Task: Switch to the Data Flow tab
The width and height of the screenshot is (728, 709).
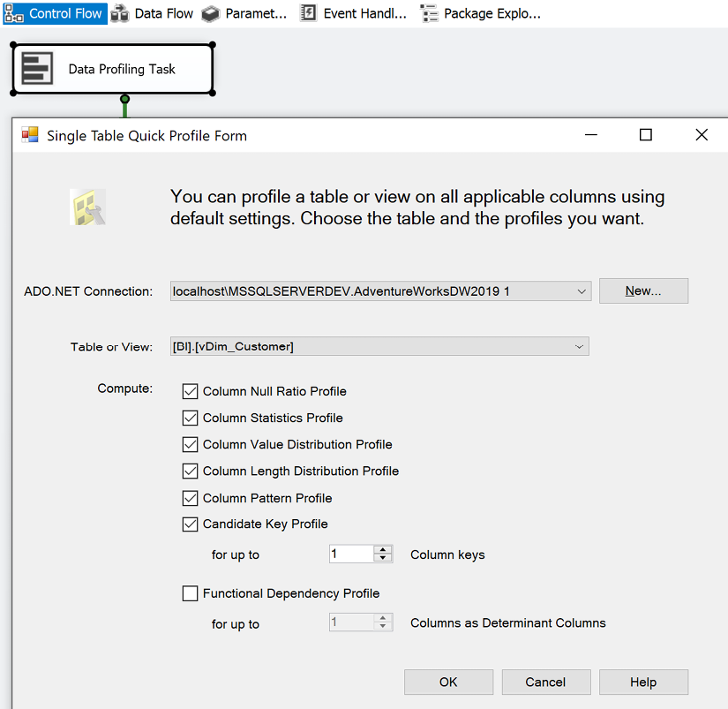Action: (x=153, y=13)
